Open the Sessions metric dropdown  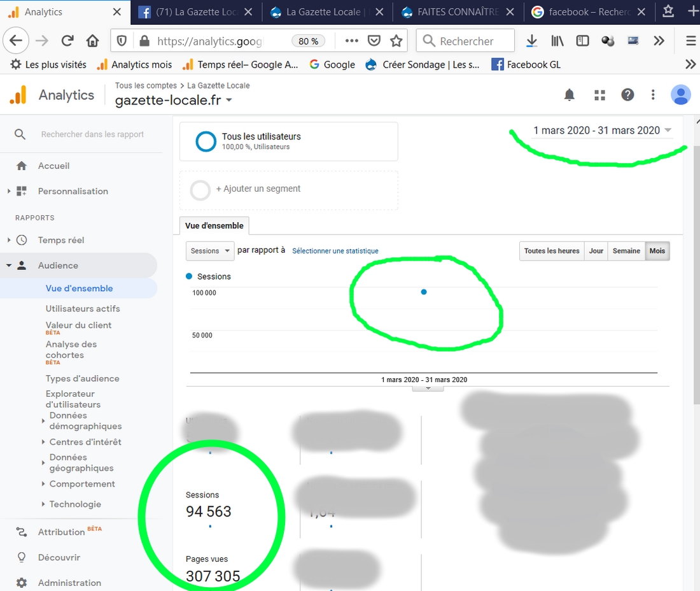[x=209, y=251]
